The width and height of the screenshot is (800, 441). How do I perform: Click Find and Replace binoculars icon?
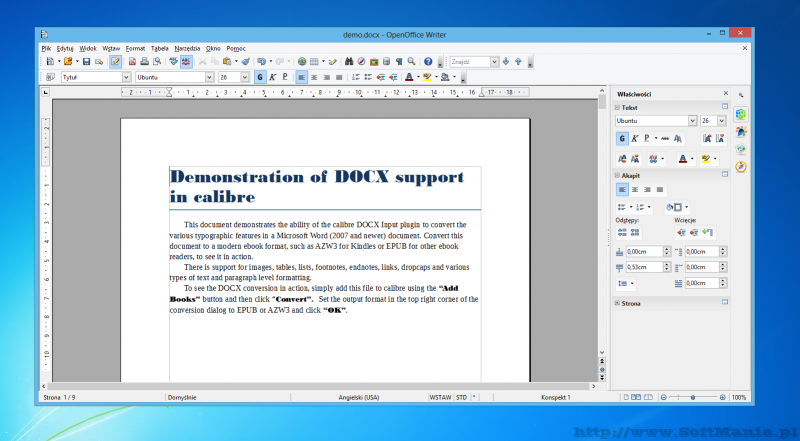point(349,62)
